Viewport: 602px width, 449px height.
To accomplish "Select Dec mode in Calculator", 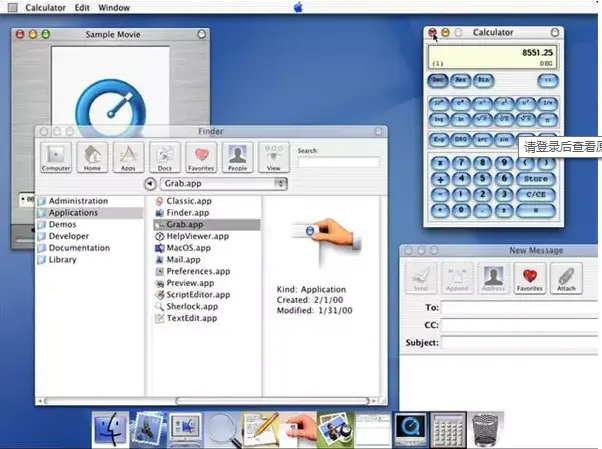I will pos(438,80).
